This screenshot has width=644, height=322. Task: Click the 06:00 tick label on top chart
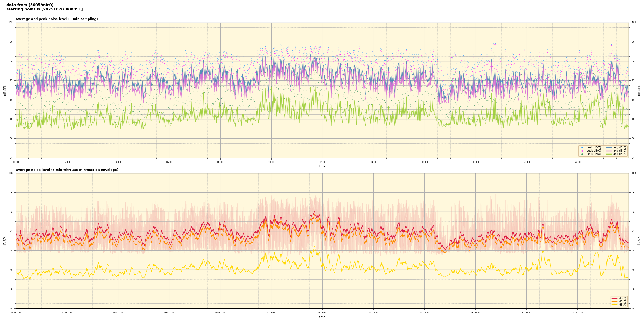169,162
